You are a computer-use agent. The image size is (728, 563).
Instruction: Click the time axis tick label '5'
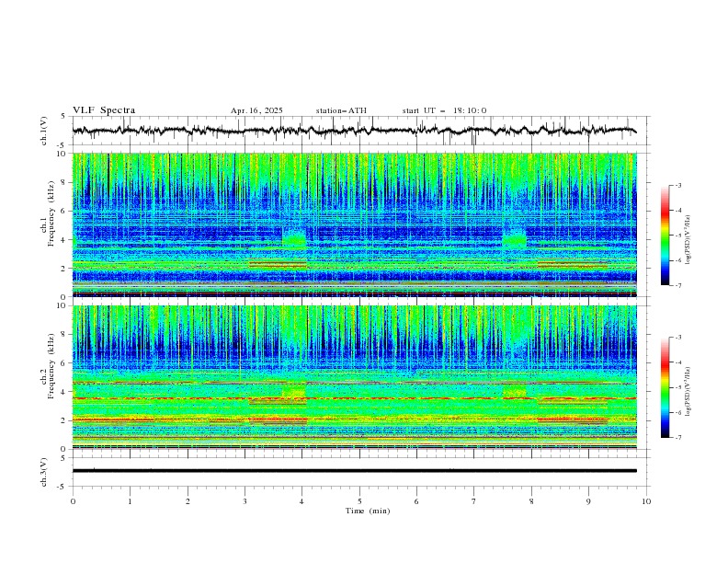(x=359, y=501)
